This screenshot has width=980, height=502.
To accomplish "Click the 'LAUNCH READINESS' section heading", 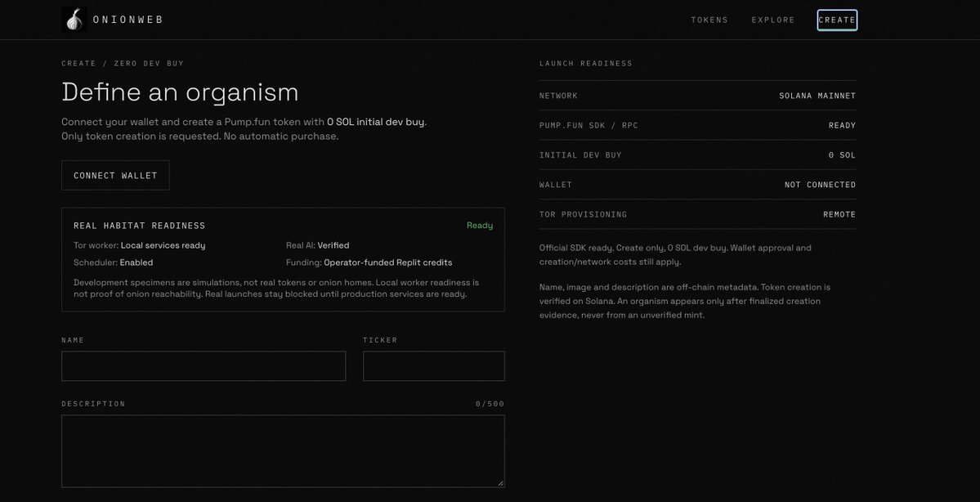I will 585,63.
